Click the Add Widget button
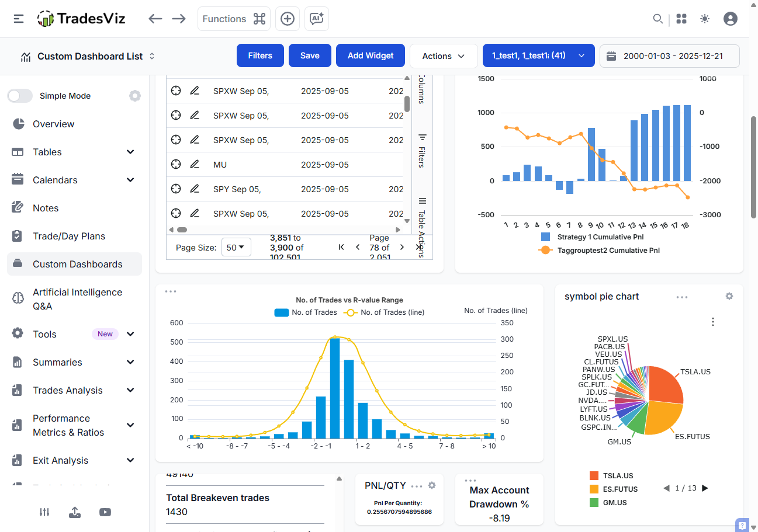This screenshot has height=532, width=758. 371,55
